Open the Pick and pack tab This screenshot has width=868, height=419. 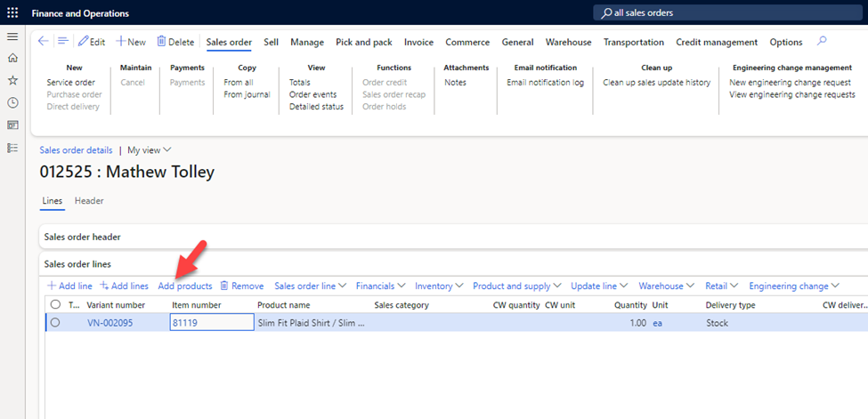tap(364, 42)
